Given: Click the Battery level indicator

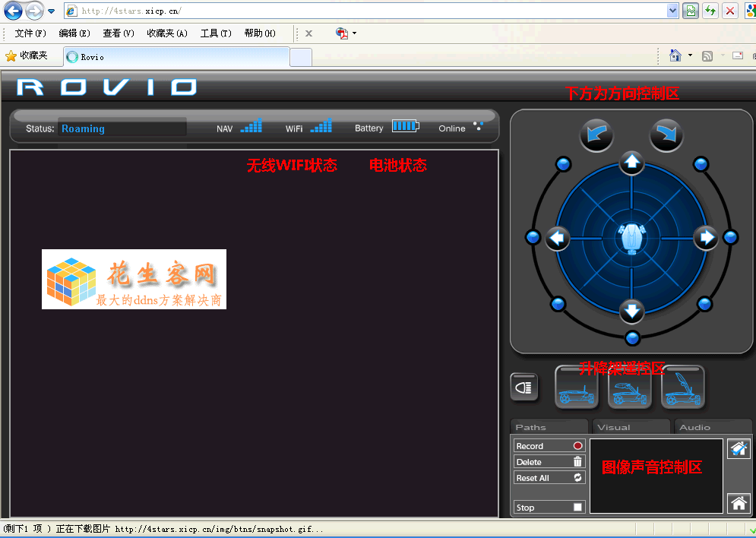Looking at the screenshot, I should (x=406, y=126).
